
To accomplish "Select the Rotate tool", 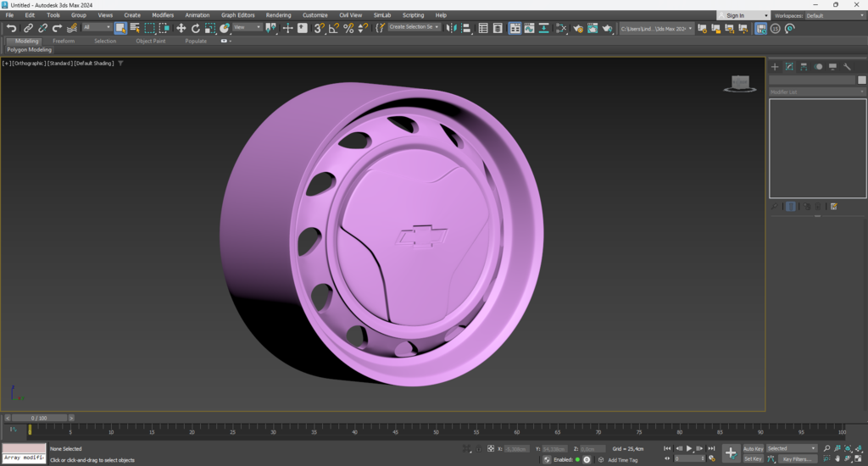I will pos(196,28).
